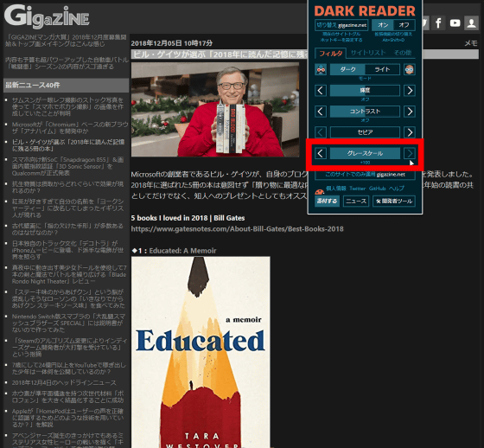Screen dimensions: 484x448
Task: Click the コントラスト slider bar
Action: pos(365,112)
